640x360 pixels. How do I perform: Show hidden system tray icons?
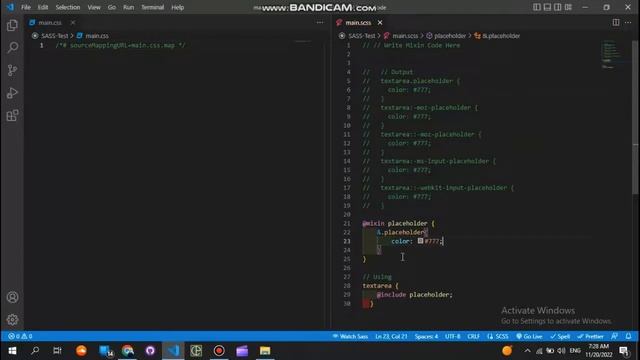click(527, 351)
